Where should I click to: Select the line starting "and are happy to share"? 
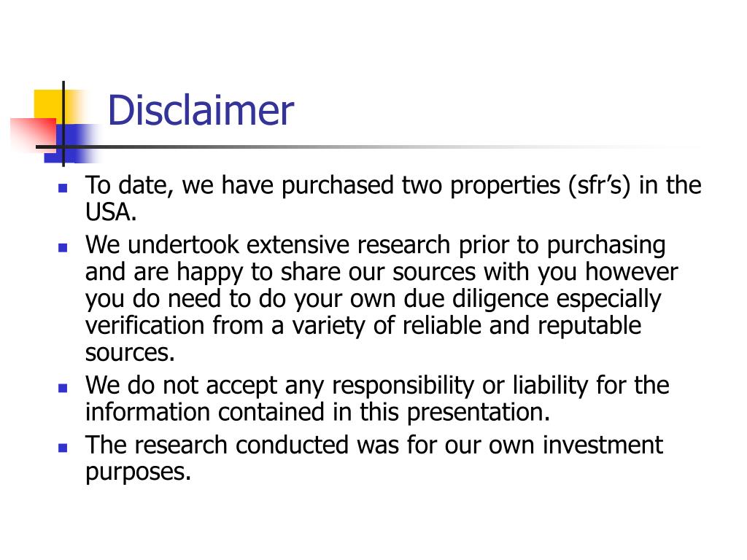(x=382, y=273)
